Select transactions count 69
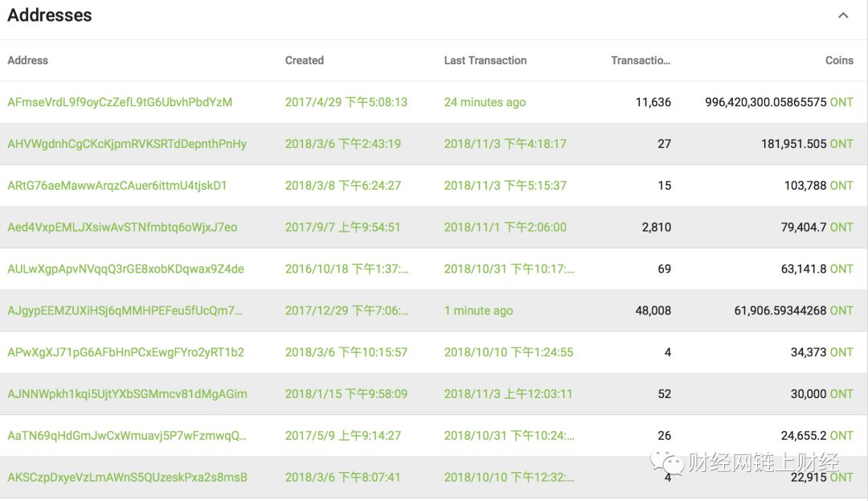The width and height of the screenshot is (868, 501). (665, 269)
